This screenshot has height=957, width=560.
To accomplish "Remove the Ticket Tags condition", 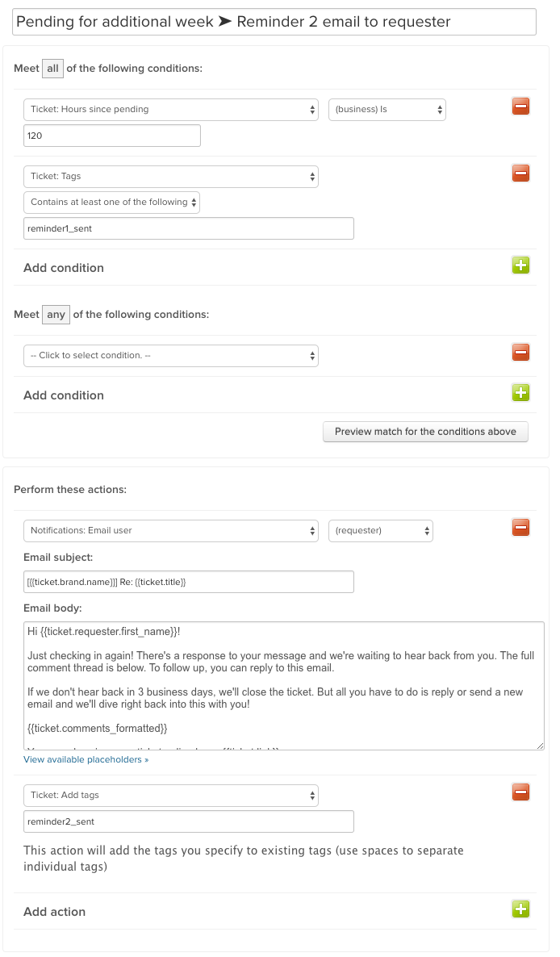I will pyautogui.click(x=520, y=173).
